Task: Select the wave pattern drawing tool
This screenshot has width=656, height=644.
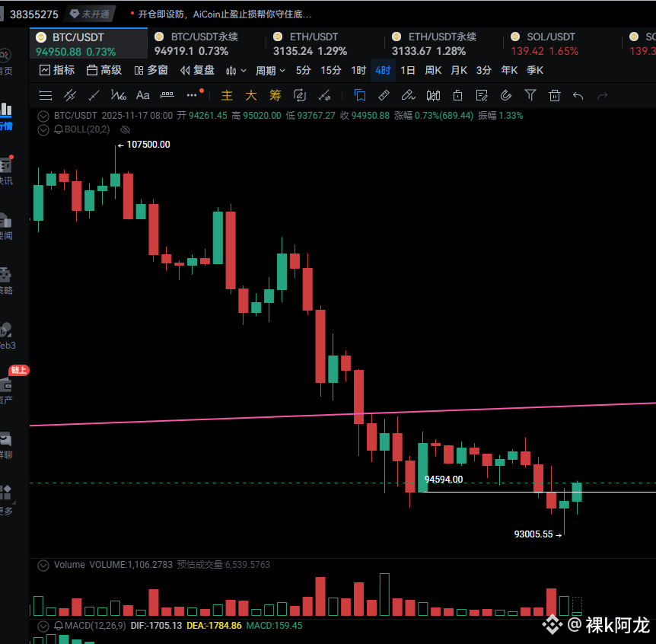Action: [x=119, y=96]
